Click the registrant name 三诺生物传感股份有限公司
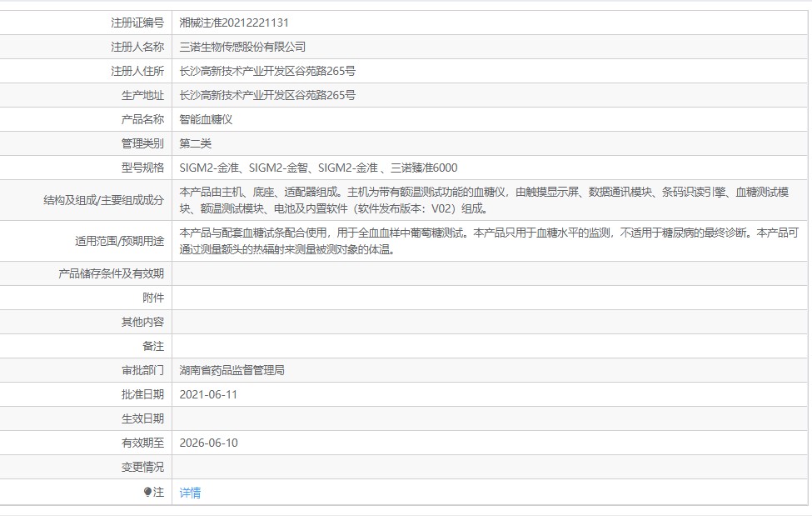The image size is (812, 516). [242, 48]
